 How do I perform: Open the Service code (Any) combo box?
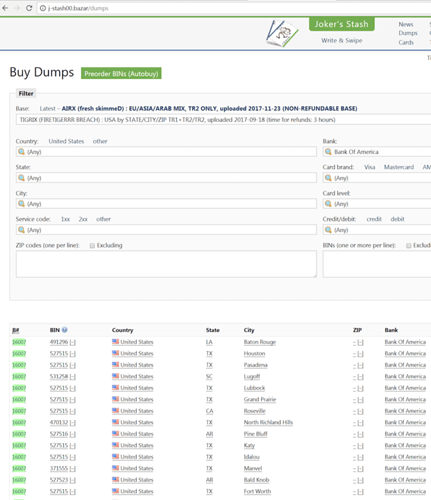[x=166, y=230]
